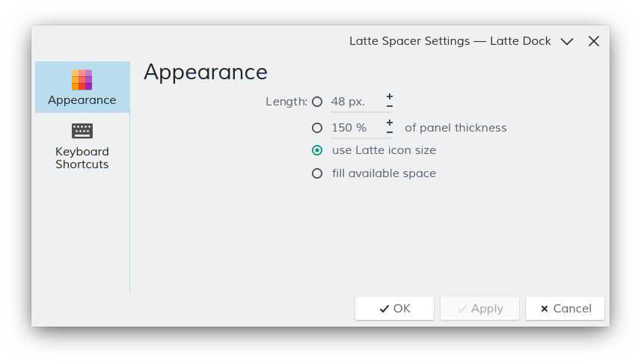
Task: Click the 150 % value field
Action: (x=358, y=128)
